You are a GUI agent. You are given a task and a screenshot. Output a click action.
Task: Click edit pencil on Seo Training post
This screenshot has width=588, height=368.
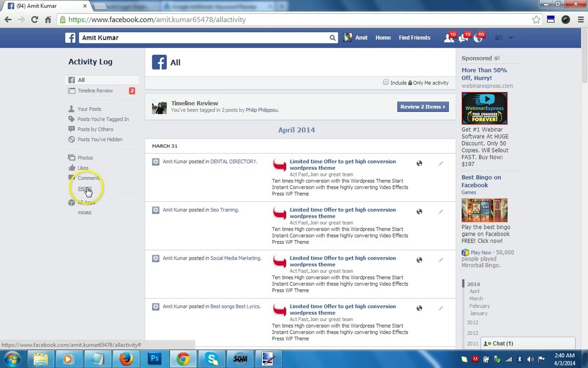tap(441, 212)
